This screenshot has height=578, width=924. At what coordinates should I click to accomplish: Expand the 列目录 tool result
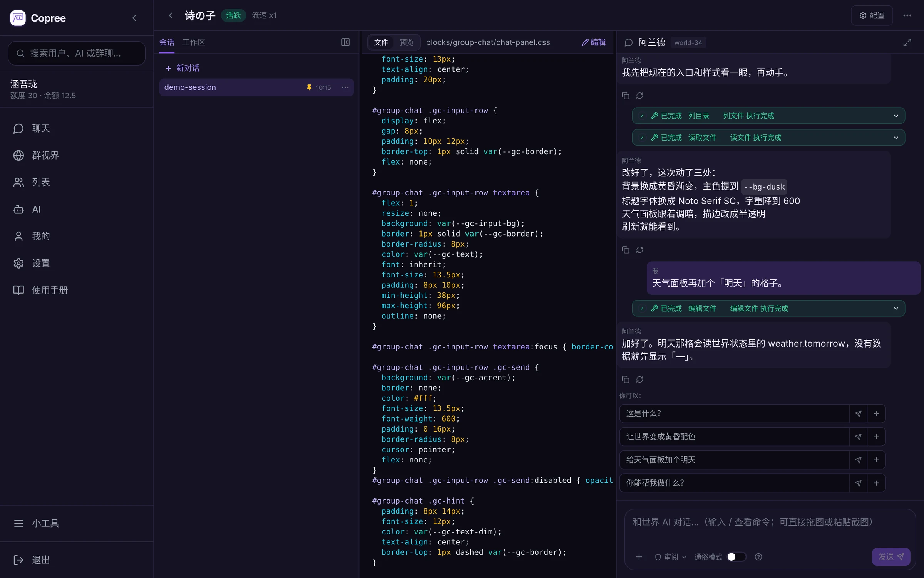coord(768,116)
